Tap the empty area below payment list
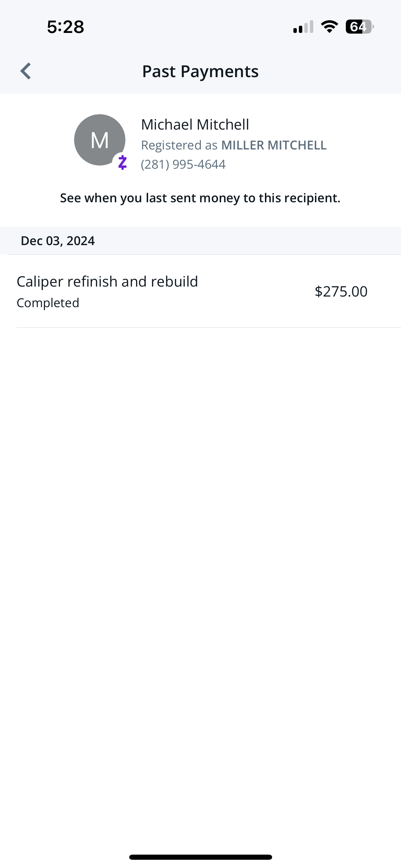The image size is (401, 868). [200, 583]
